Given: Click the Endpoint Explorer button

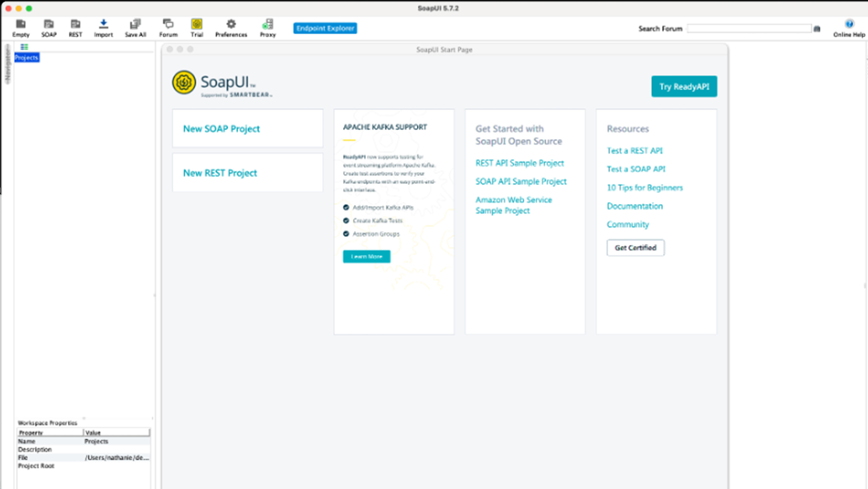Looking at the screenshot, I should pos(325,28).
